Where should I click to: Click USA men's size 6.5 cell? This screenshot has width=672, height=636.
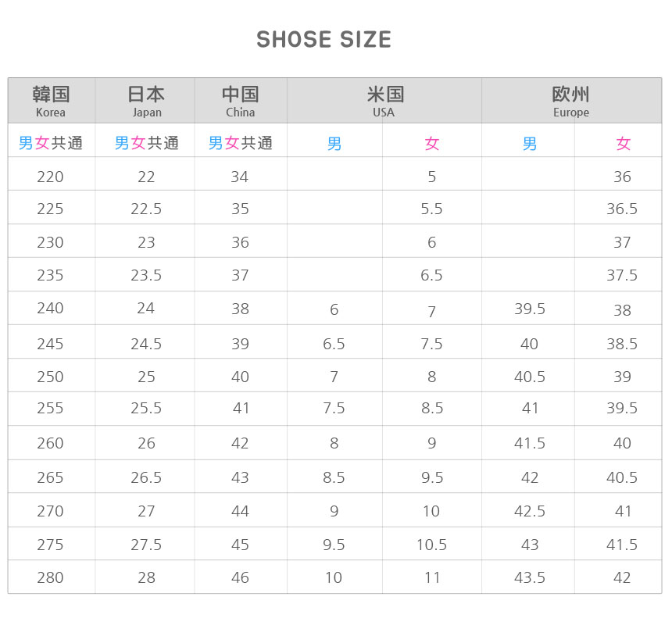(x=334, y=344)
